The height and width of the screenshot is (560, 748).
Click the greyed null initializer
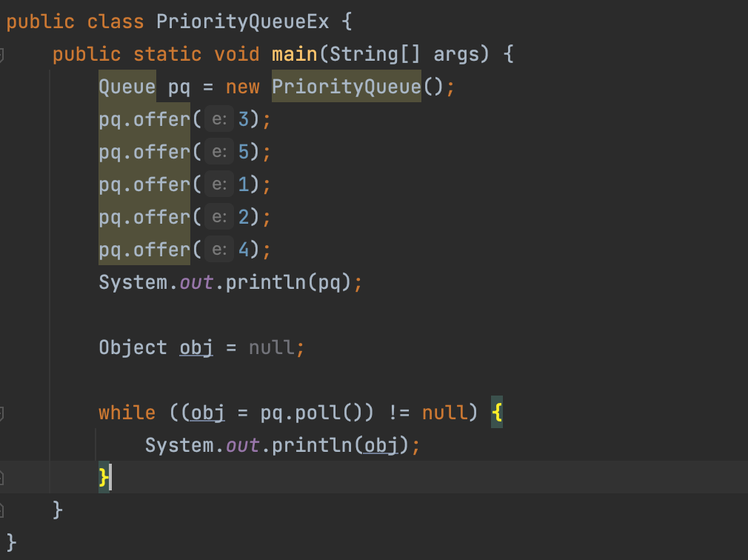click(x=272, y=347)
